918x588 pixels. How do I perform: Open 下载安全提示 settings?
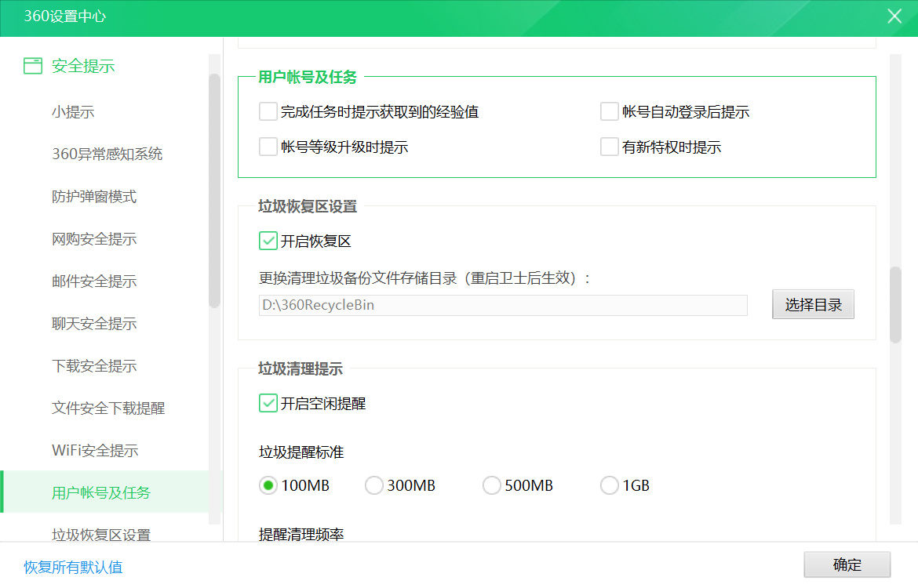pos(94,365)
